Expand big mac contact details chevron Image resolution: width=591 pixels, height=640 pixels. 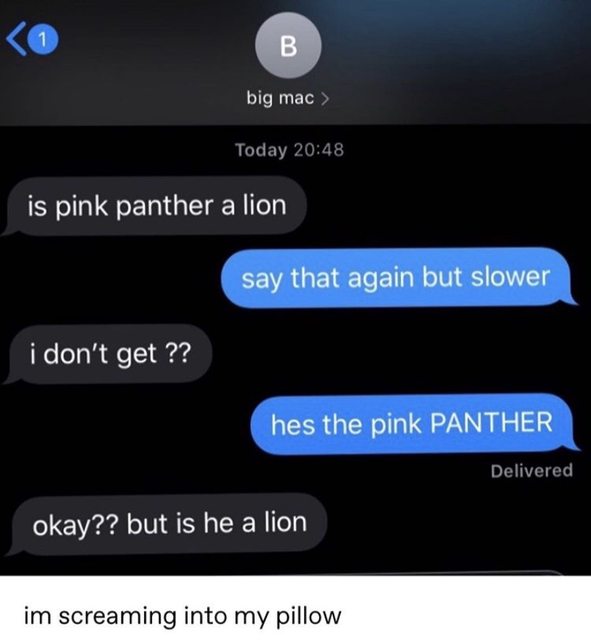click(325, 99)
